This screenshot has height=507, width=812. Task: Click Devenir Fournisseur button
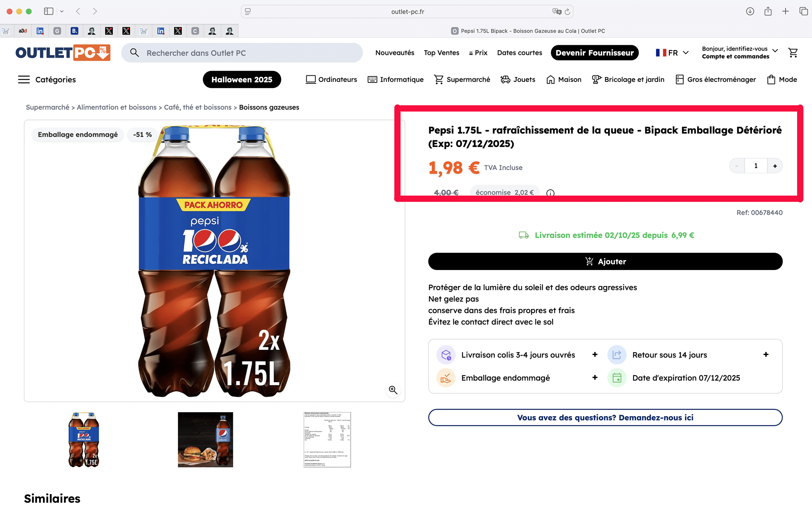click(594, 53)
